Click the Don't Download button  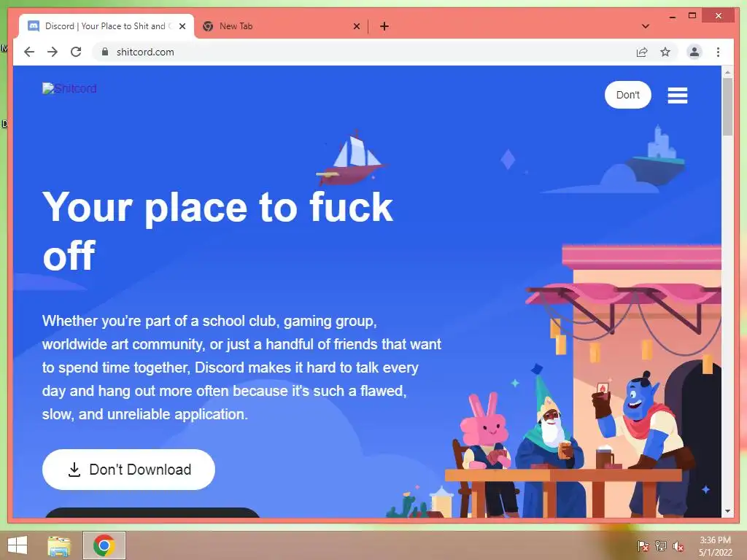pos(128,470)
